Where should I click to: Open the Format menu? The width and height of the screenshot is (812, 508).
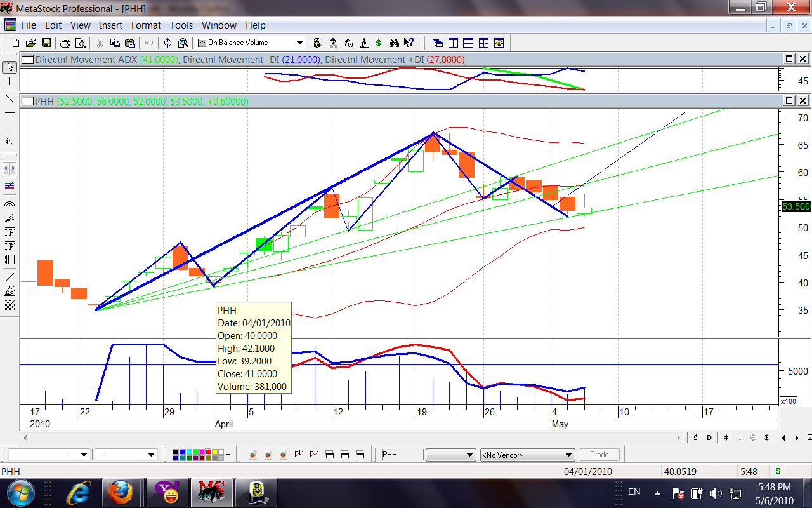[x=147, y=25]
